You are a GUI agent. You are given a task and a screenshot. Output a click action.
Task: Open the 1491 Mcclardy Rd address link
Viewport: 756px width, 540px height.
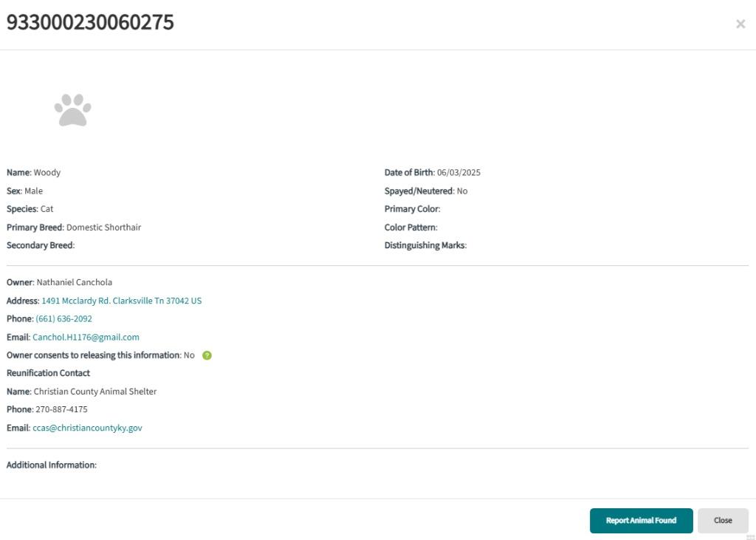click(x=121, y=301)
